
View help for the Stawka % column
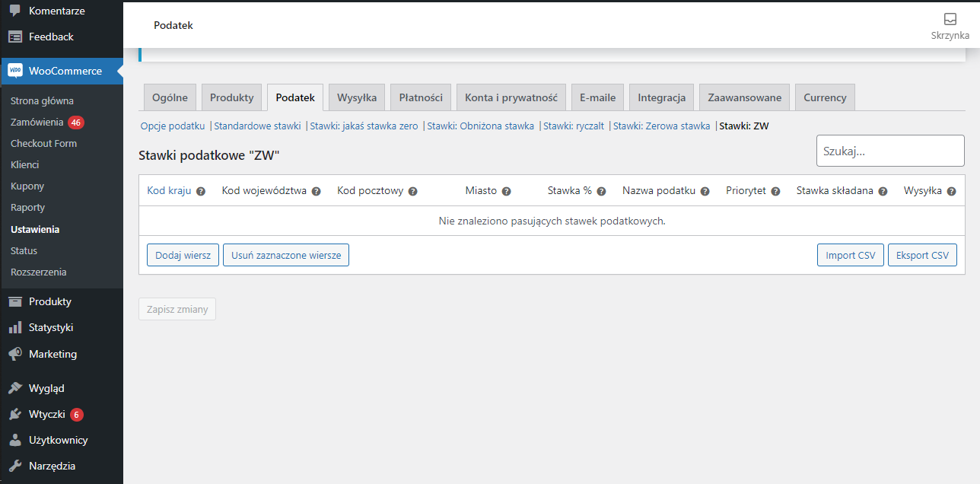(x=601, y=191)
